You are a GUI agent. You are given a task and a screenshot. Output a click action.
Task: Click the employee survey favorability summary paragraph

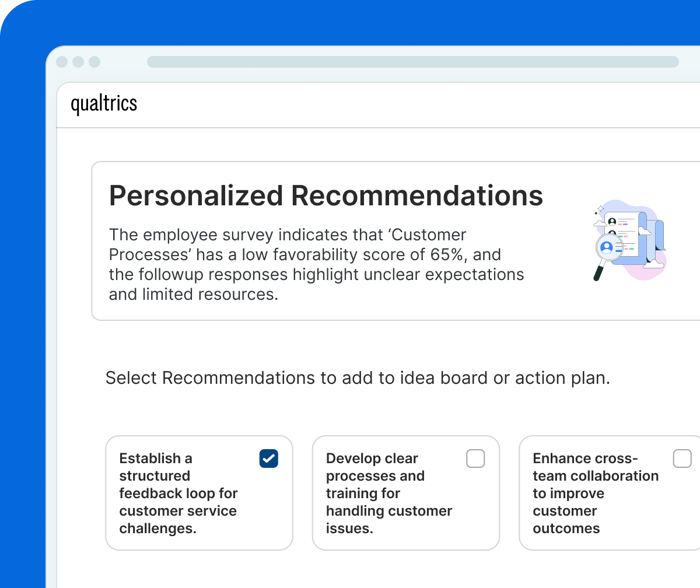click(x=316, y=265)
